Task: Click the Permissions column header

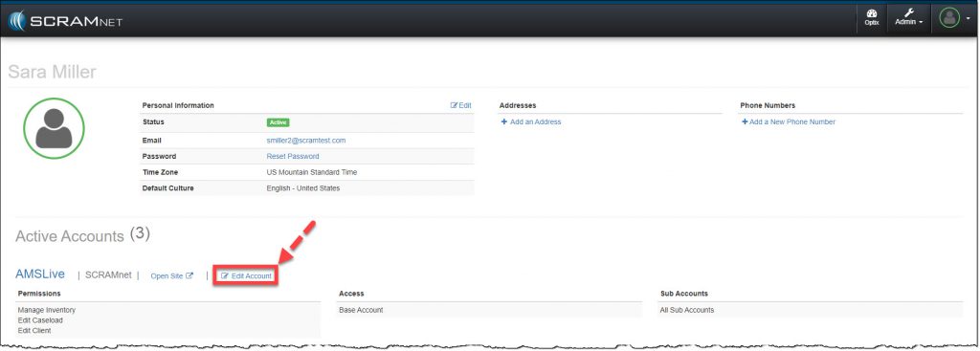Action: 39,293
